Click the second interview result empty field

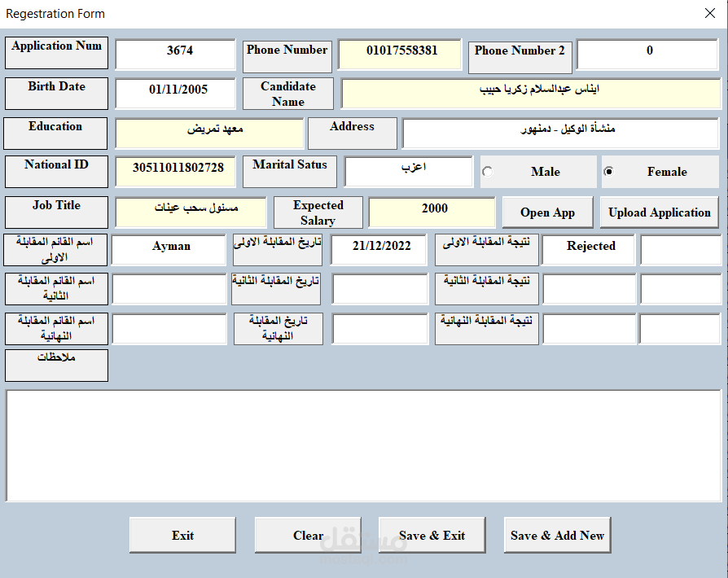(590, 289)
